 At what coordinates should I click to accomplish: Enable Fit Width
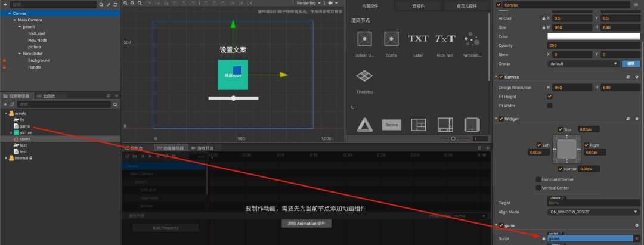(x=550, y=106)
